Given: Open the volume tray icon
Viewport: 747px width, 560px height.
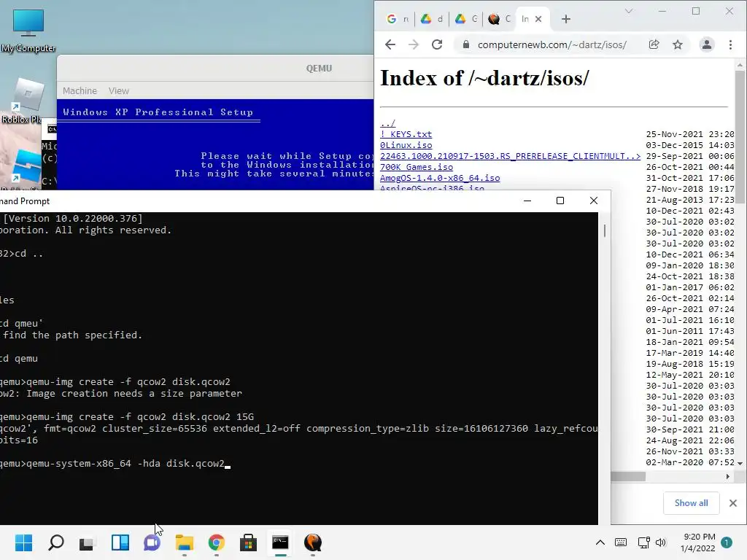Looking at the screenshot, I should (661, 542).
